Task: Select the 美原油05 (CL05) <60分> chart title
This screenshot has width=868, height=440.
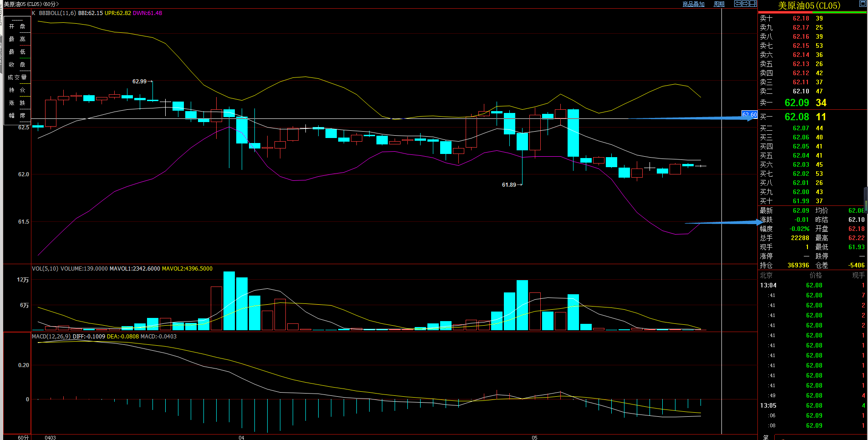Action: pyautogui.click(x=31, y=4)
